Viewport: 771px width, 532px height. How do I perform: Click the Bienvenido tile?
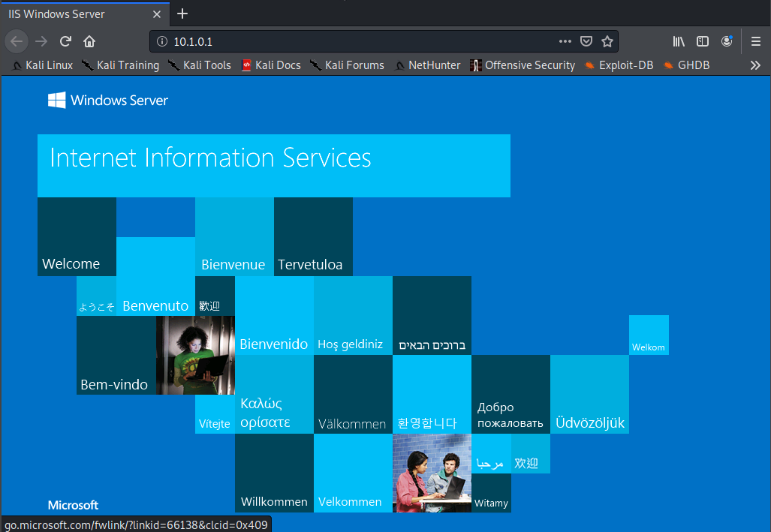(274, 316)
